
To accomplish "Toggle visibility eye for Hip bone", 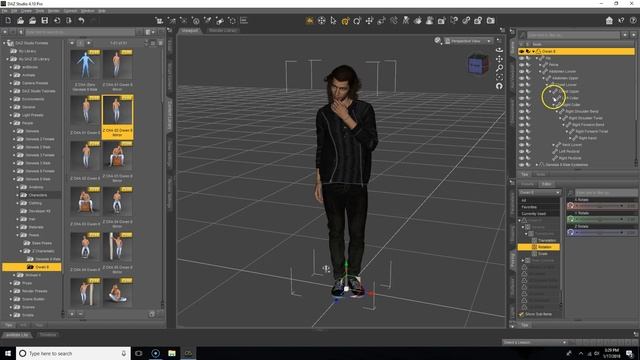I will click(521, 58).
